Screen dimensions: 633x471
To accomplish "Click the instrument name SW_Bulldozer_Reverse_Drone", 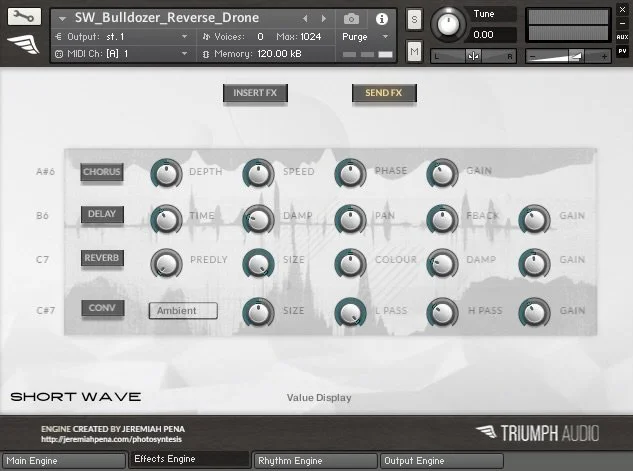I will (x=167, y=18).
